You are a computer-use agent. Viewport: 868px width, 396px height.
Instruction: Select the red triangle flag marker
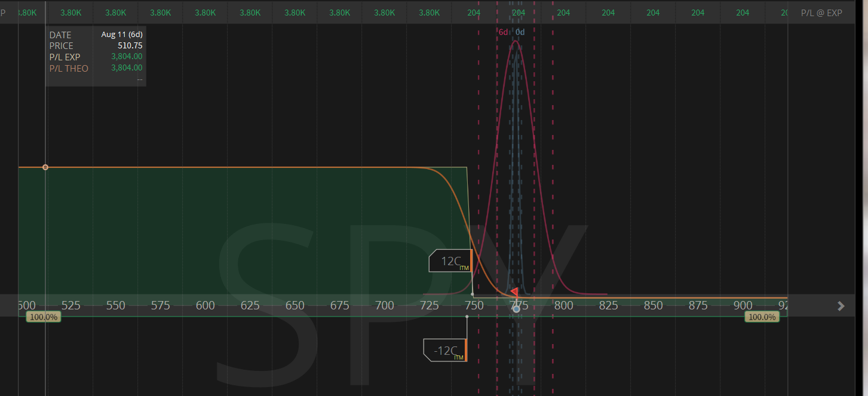(514, 291)
